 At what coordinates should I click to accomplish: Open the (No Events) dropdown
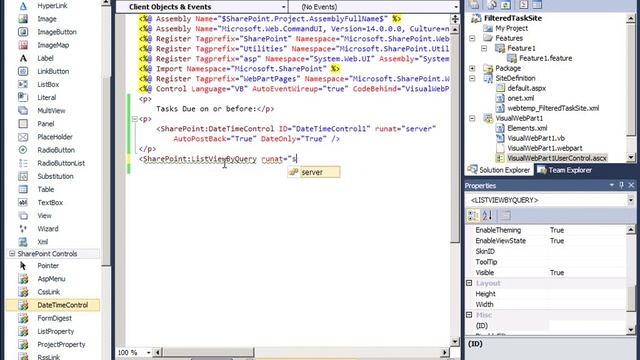tap(456, 7)
